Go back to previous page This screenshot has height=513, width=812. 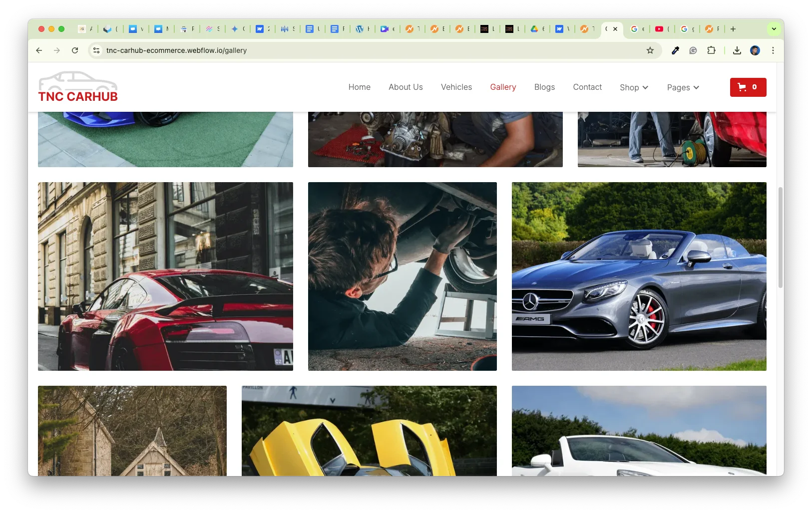(x=39, y=50)
